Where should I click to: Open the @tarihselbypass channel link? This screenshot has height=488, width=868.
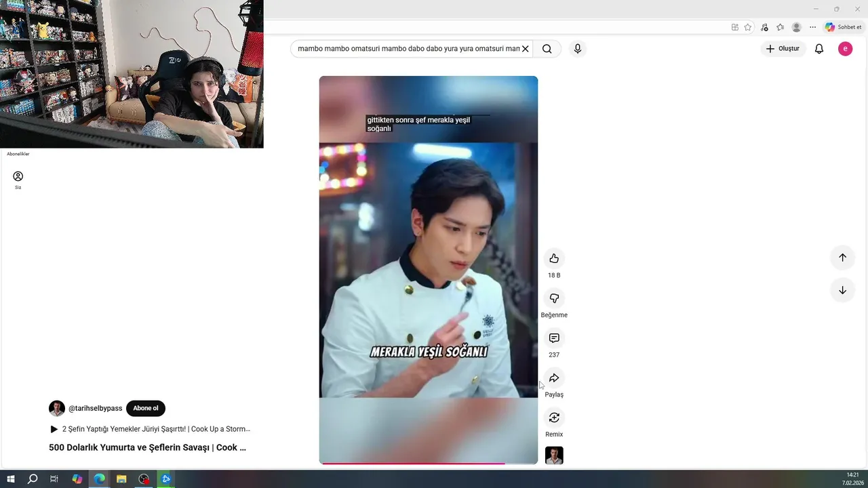point(96,409)
